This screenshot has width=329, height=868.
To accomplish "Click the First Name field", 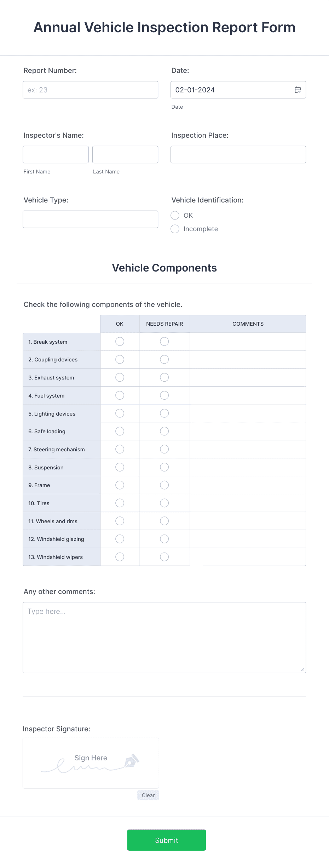I will pyautogui.click(x=56, y=154).
